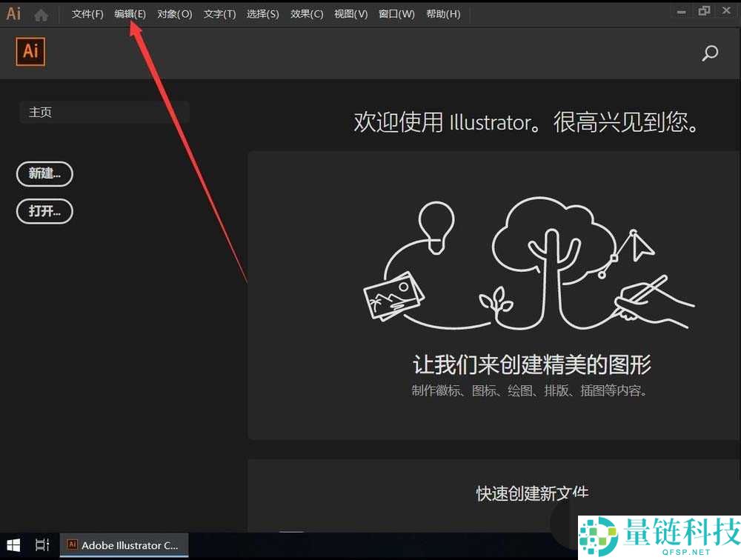Open the 效果(C) menu
The image size is (741, 560).
pos(307,14)
